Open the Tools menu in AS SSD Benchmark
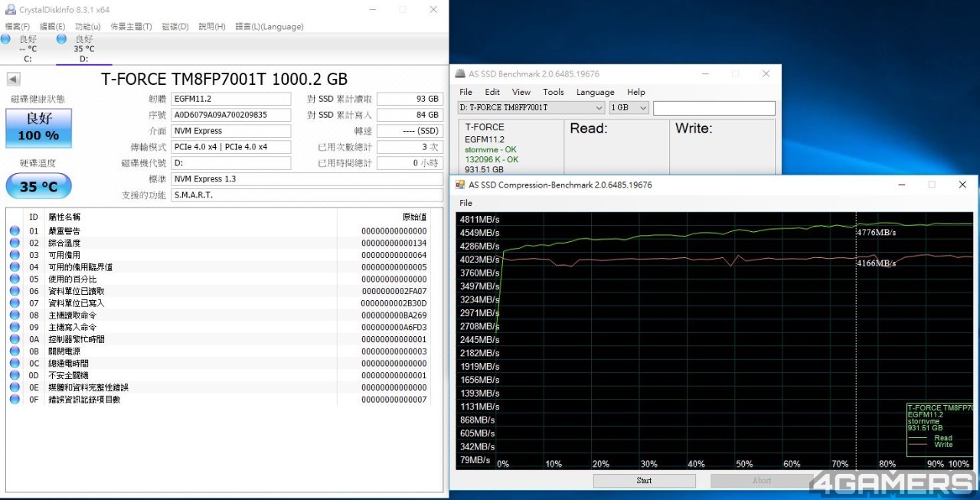Viewport: 980px width, 500px height. point(554,92)
